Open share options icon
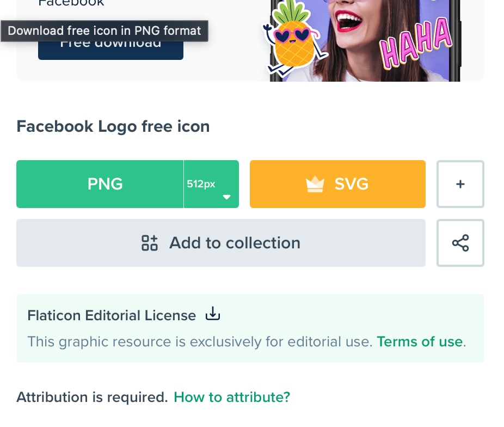Image resolution: width=504 pixels, height=427 pixels. pos(460,243)
